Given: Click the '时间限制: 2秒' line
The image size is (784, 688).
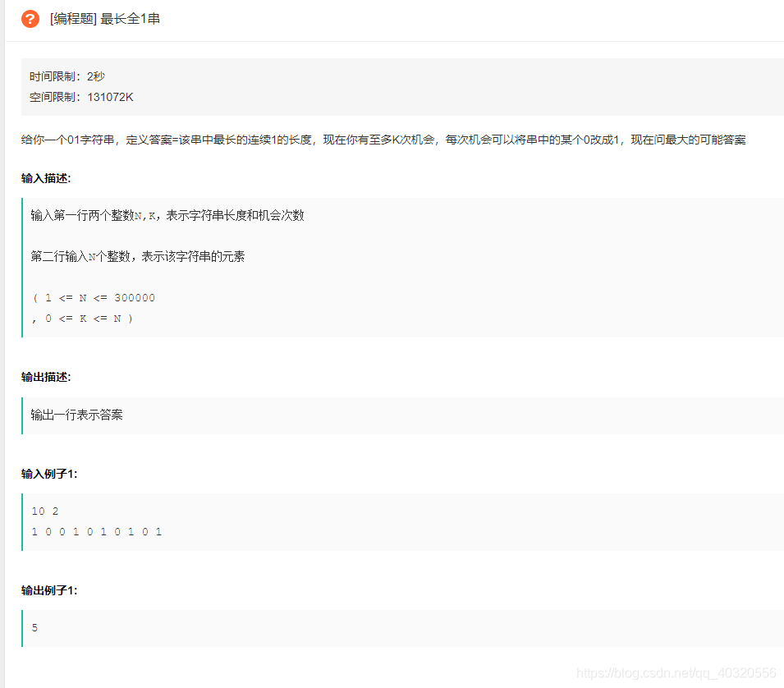Looking at the screenshot, I should pos(67,76).
